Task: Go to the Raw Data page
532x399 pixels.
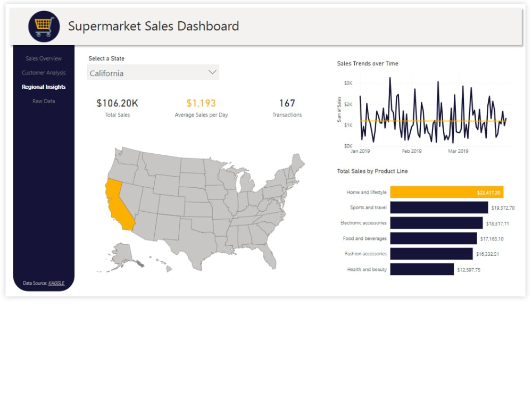Action: point(43,101)
